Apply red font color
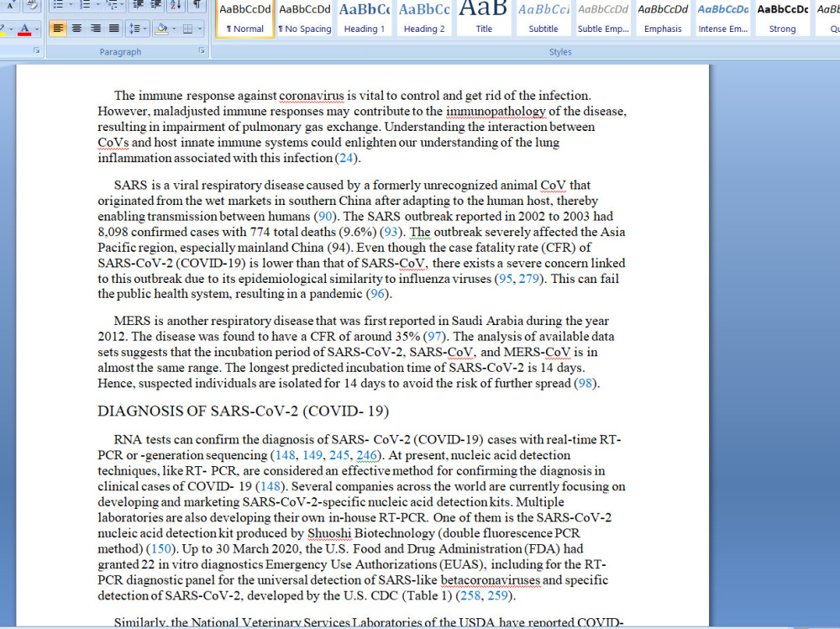The height and width of the screenshot is (629, 840). point(24,29)
